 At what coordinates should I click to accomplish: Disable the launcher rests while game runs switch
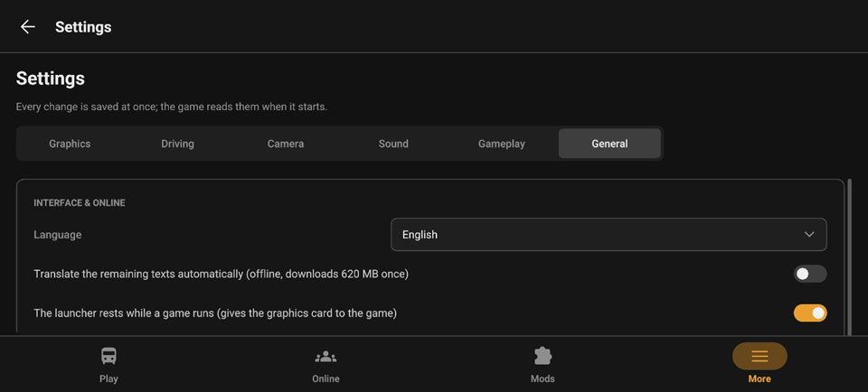[x=810, y=313]
